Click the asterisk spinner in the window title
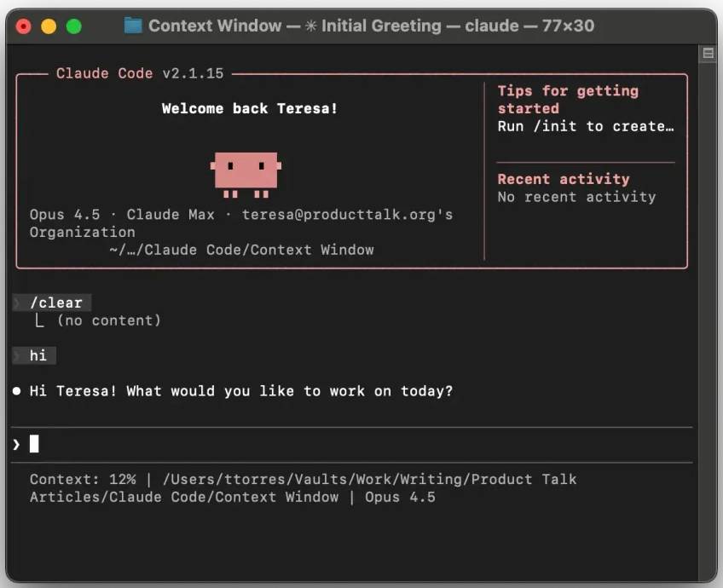Viewport: 723px width, 588px height. click(311, 26)
